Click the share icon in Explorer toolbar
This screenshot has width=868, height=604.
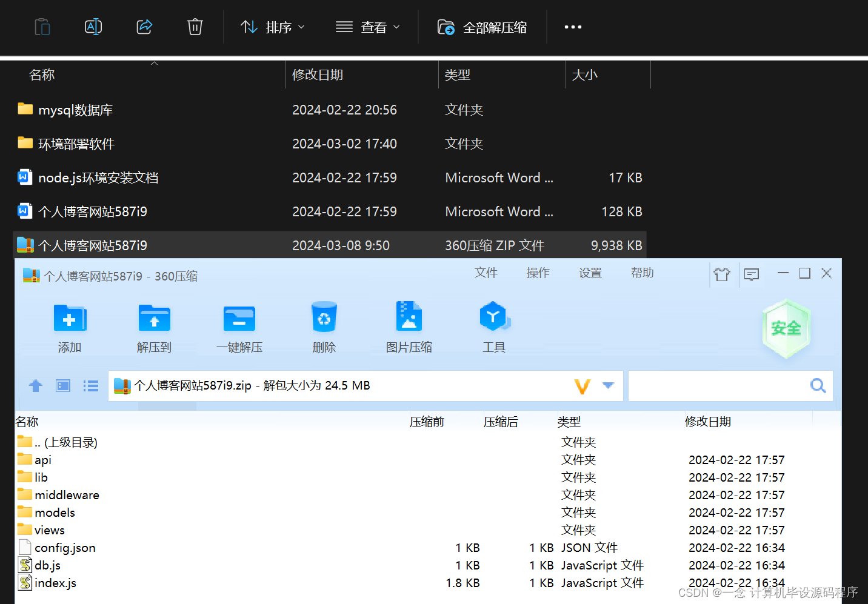pyautogui.click(x=144, y=27)
